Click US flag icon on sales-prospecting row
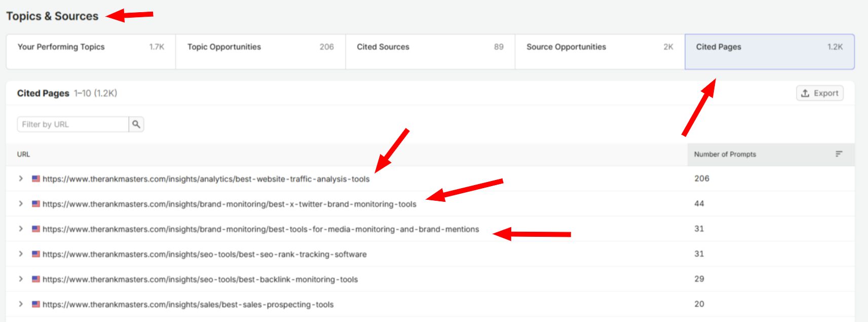Screen dimensions: 868x322 (36, 304)
